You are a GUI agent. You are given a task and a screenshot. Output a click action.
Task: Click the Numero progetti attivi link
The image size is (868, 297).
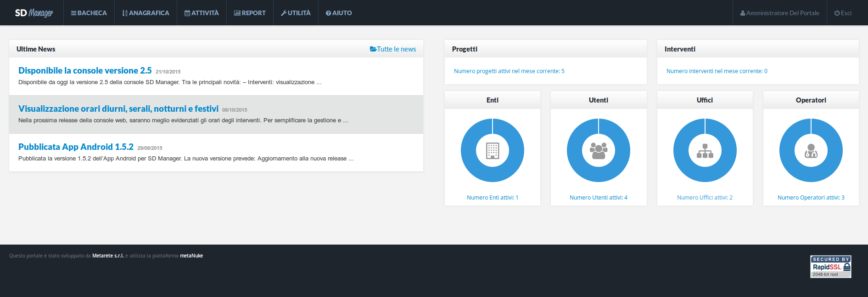point(509,71)
